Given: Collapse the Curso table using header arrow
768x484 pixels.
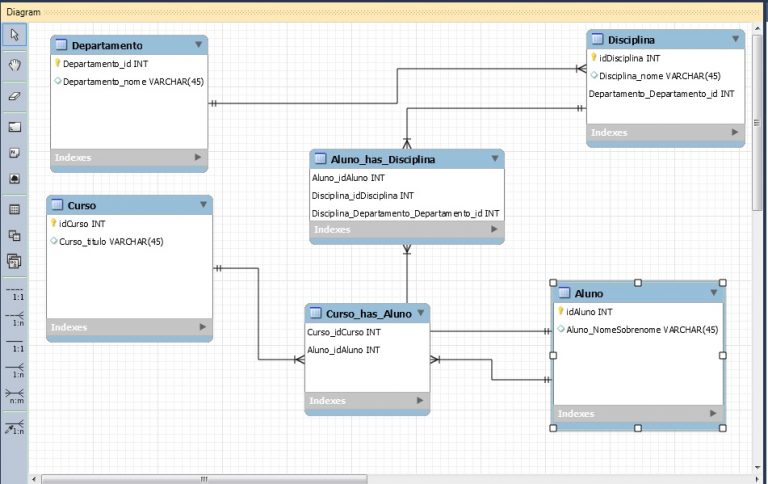Looking at the screenshot, I should [201, 205].
